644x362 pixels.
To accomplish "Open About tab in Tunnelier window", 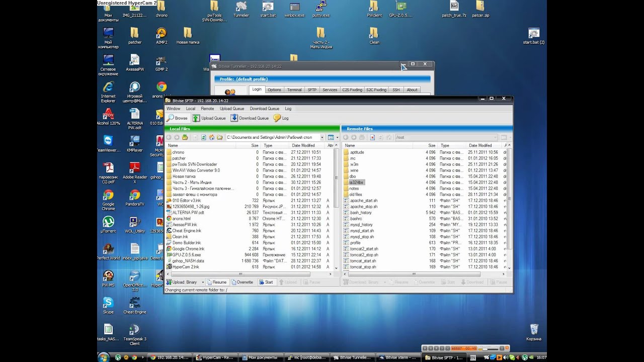I will [x=412, y=90].
